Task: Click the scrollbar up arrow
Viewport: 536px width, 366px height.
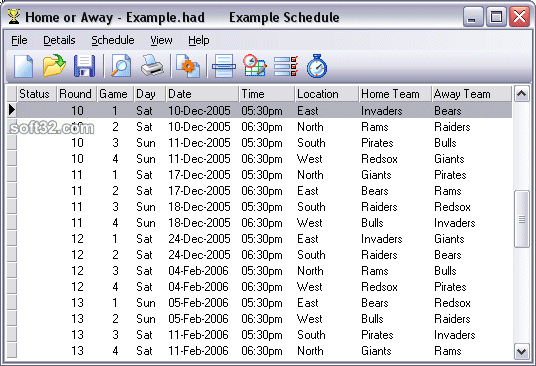Action: [522, 93]
